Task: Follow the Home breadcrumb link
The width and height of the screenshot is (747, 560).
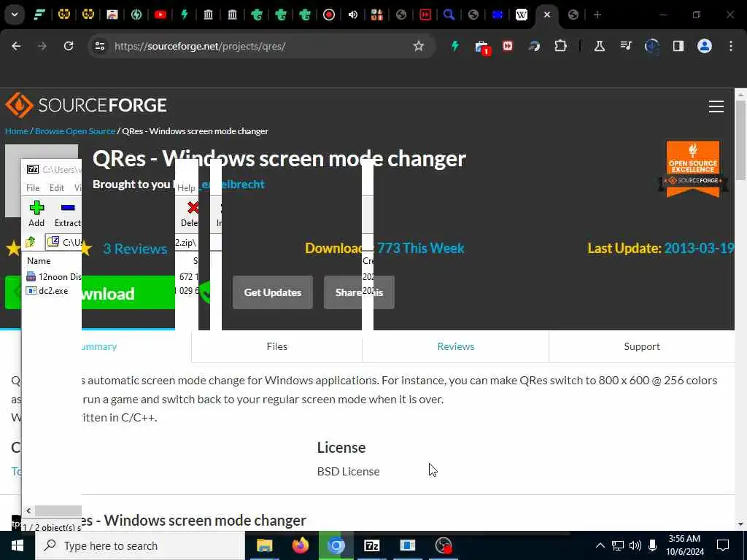Action: [17, 131]
